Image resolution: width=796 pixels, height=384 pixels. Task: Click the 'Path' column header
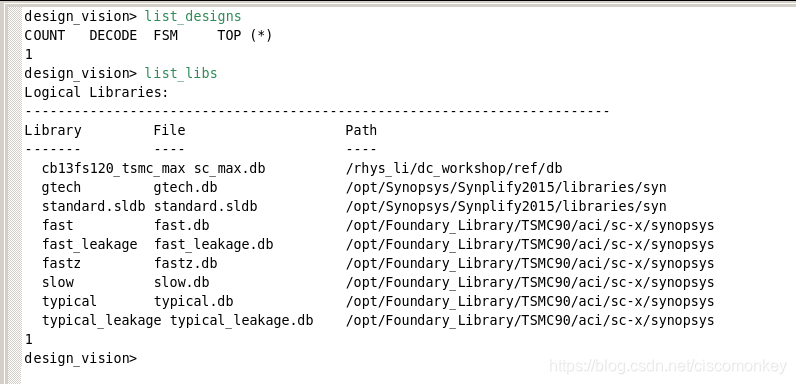click(361, 131)
